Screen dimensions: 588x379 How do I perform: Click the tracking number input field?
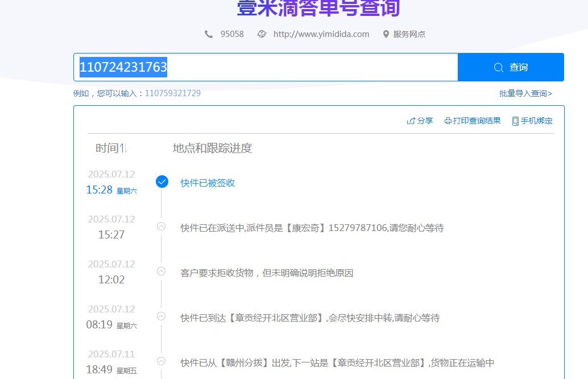click(x=266, y=67)
